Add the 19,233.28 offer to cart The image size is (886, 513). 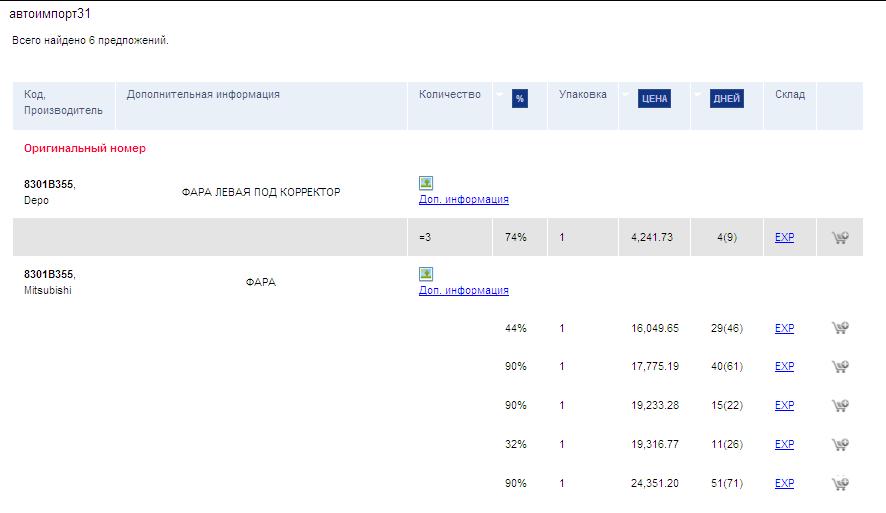tap(839, 406)
